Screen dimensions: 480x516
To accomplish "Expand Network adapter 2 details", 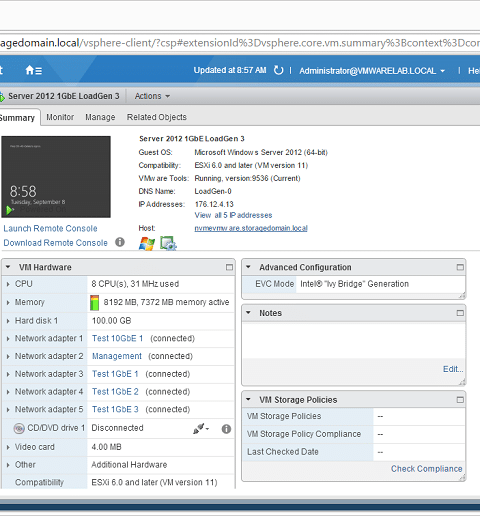I will (x=8, y=356).
